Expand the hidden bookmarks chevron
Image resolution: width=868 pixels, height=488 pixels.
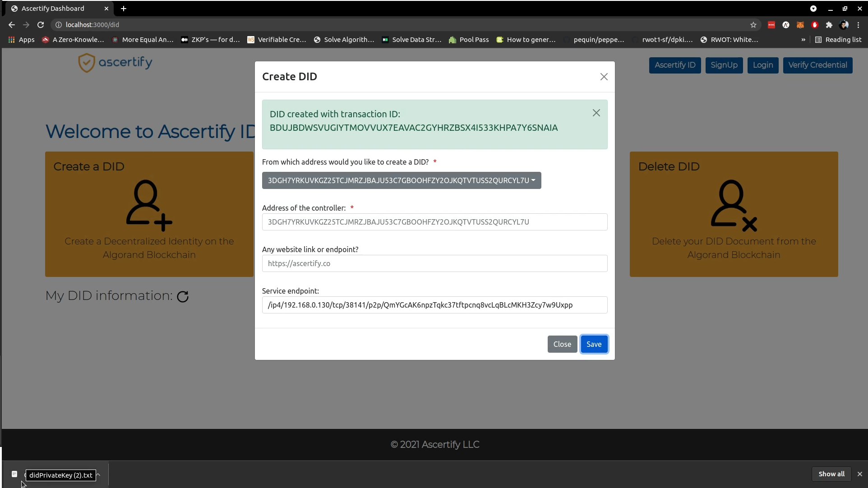click(803, 40)
